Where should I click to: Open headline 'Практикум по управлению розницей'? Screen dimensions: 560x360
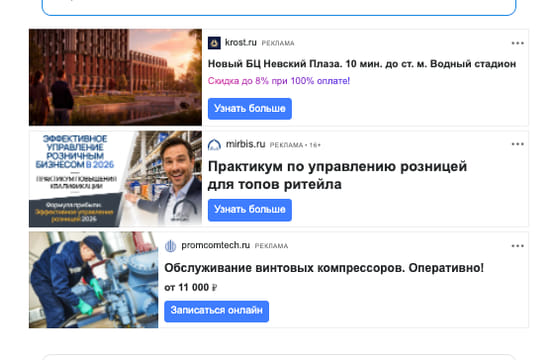tap(337, 175)
